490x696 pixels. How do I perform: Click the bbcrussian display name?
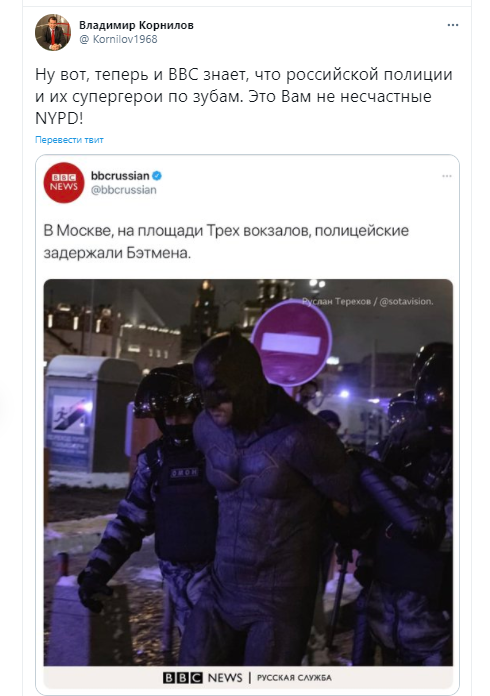120,176
